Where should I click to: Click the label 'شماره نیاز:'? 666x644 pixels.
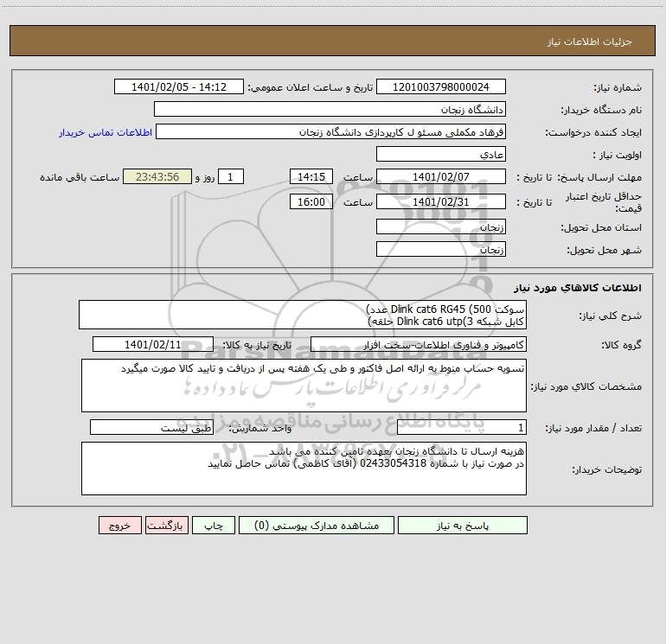click(x=618, y=87)
